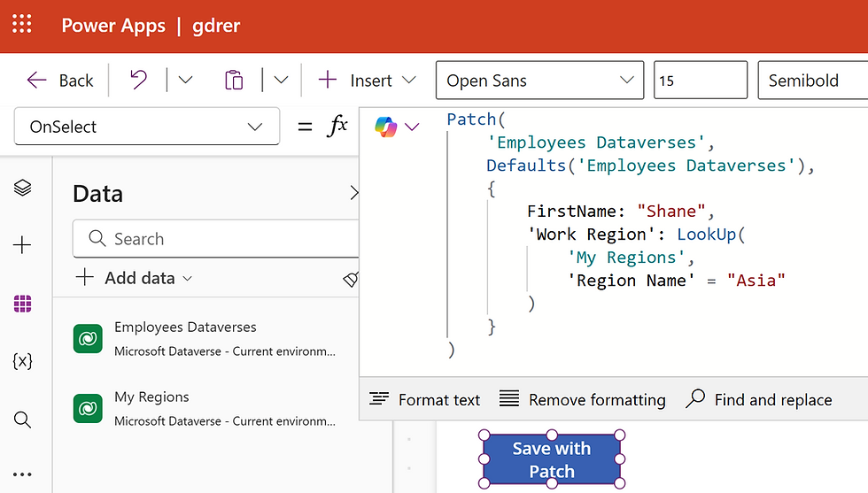
Task: Click 'My Regions' in the formula
Action: coord(627,258)
